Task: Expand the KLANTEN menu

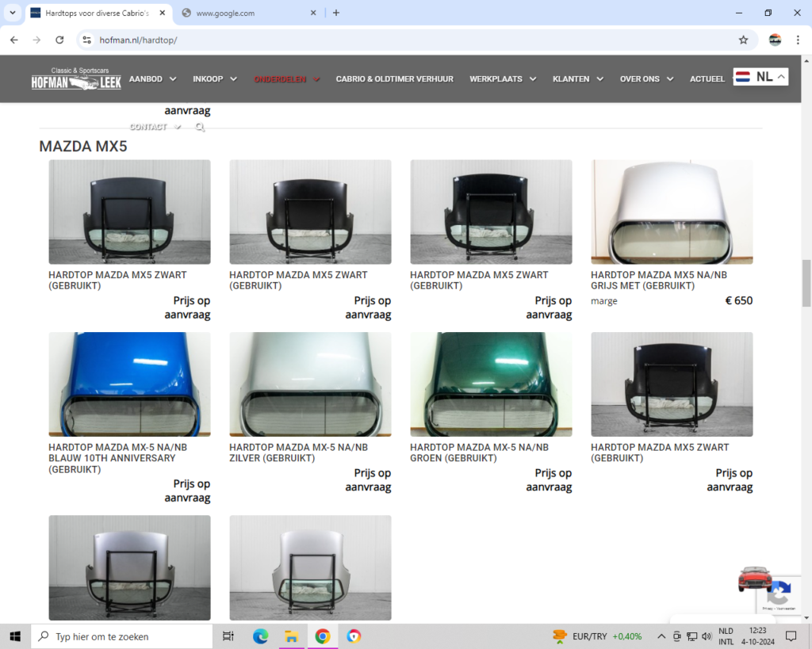Action: click(x=578, y=78)
